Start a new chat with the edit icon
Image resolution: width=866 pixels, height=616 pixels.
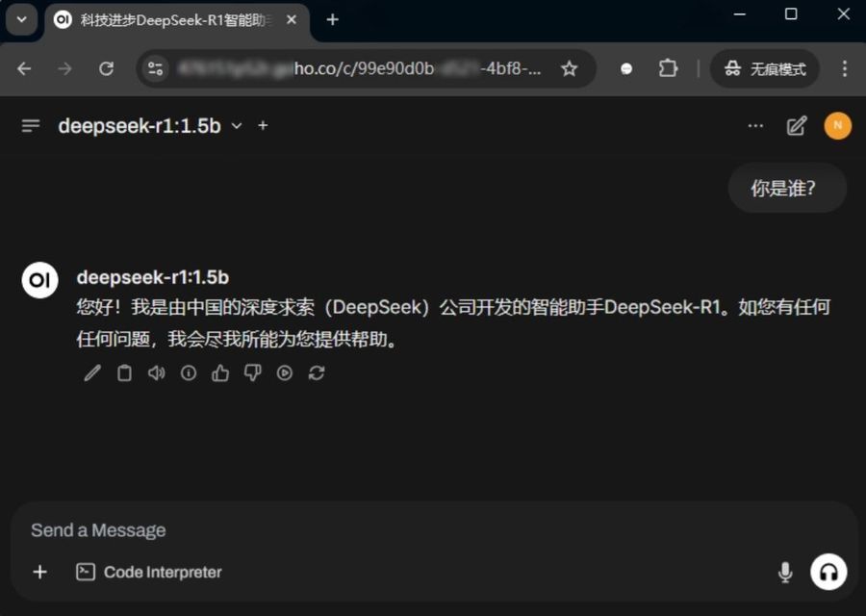797,126
